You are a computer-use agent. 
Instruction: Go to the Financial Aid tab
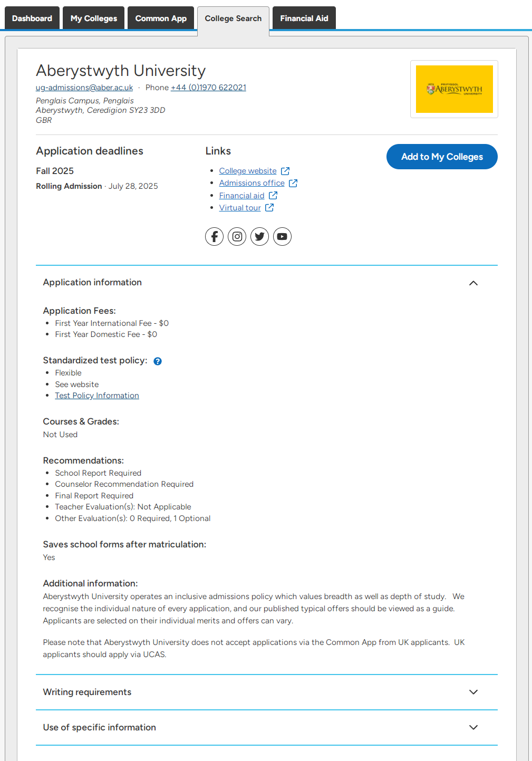click(304, 18)
